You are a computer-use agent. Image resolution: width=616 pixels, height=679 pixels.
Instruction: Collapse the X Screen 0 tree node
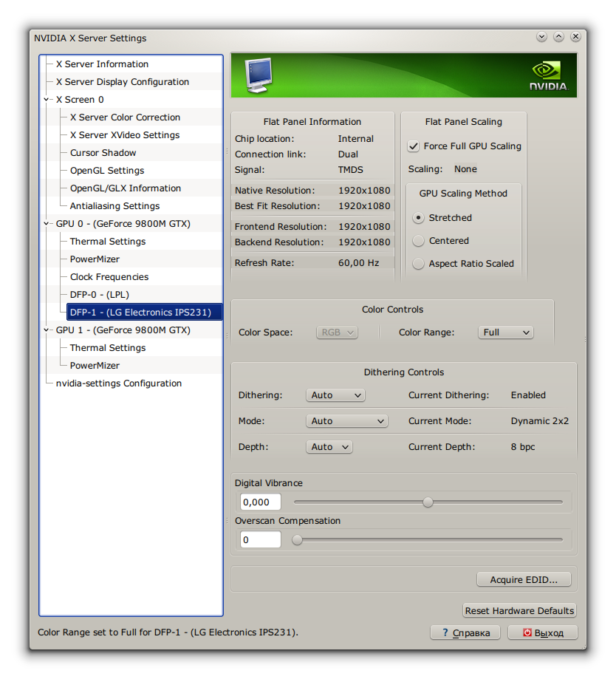[x=47, y=100]
